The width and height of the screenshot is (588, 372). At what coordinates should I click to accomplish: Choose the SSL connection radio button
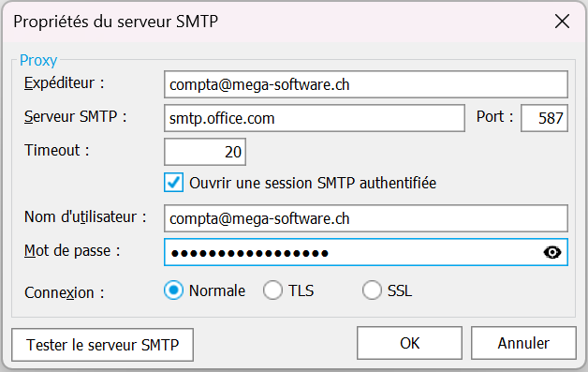(x=372, y=290)
